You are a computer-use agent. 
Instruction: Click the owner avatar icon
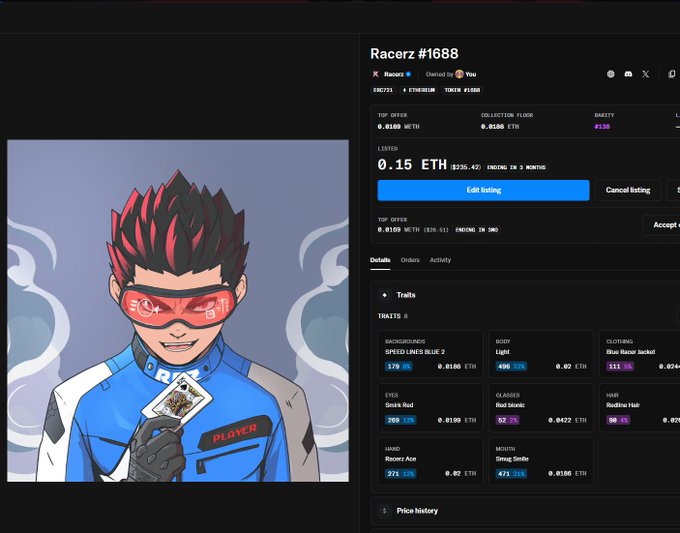pos(459,74)
